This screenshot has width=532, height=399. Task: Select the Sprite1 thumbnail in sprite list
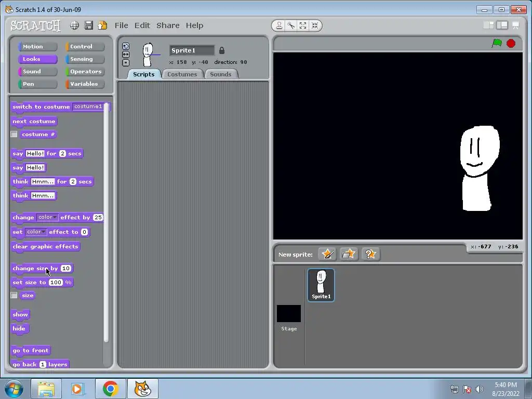[x=321, y=285]
